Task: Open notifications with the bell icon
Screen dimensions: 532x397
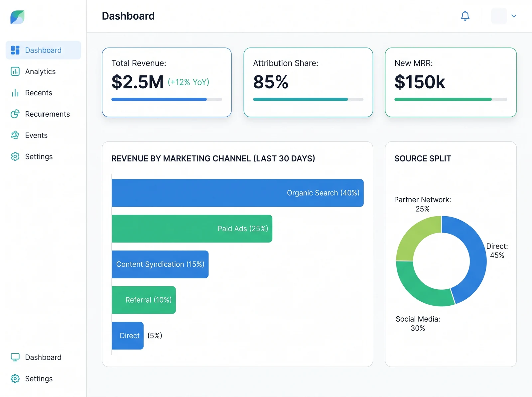Action: 465,16
